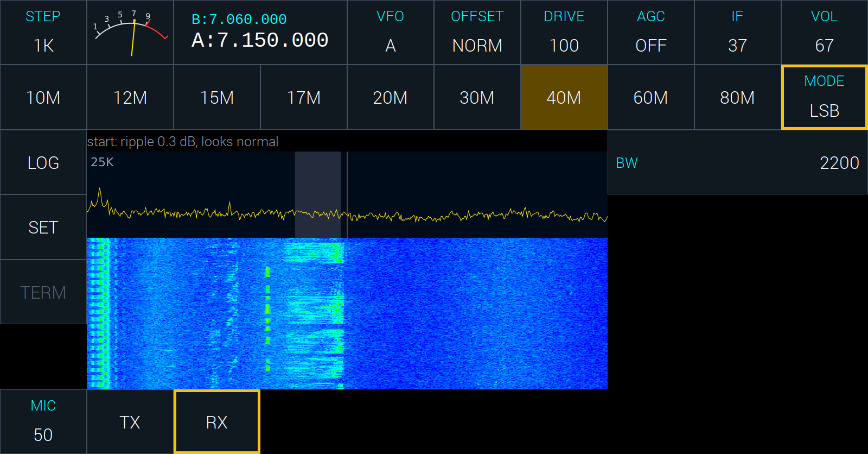The height and width of the screenshot is (454, 868).
Task: Click the 25K span label
Action: point(102,162)
